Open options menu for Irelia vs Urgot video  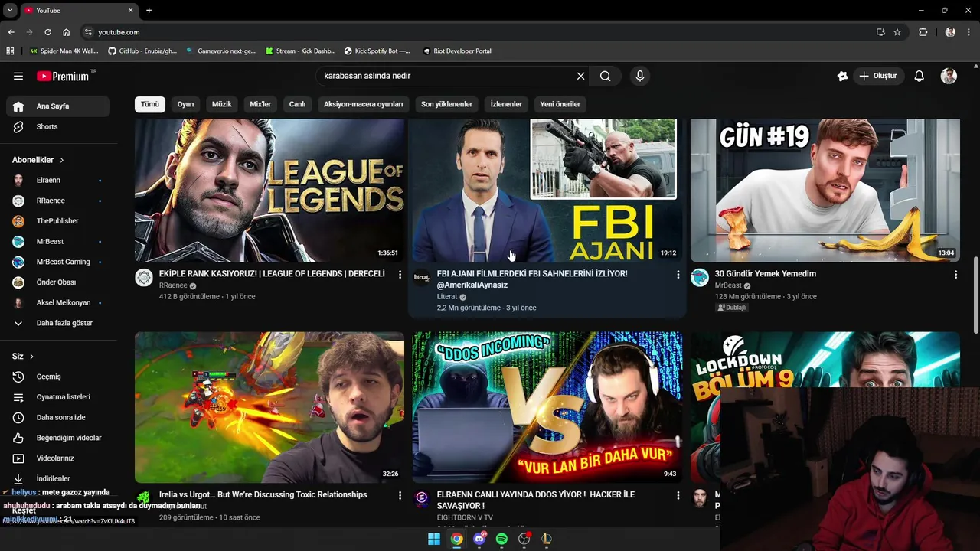[400, 495]
